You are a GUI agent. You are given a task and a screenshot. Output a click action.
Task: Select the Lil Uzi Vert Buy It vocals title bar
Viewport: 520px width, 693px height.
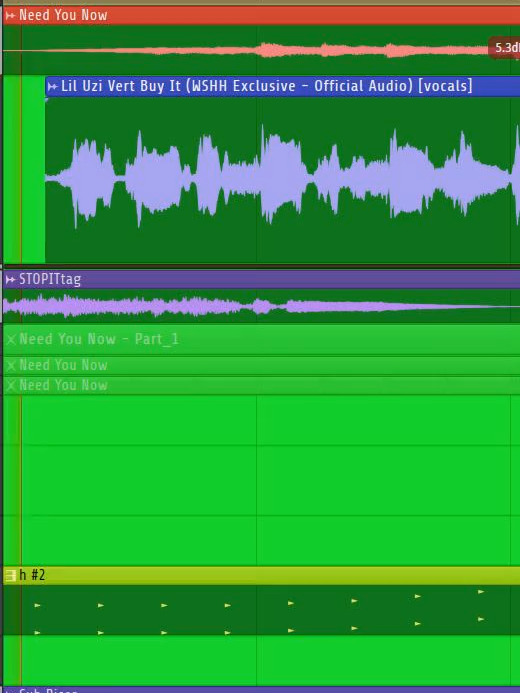283,86
